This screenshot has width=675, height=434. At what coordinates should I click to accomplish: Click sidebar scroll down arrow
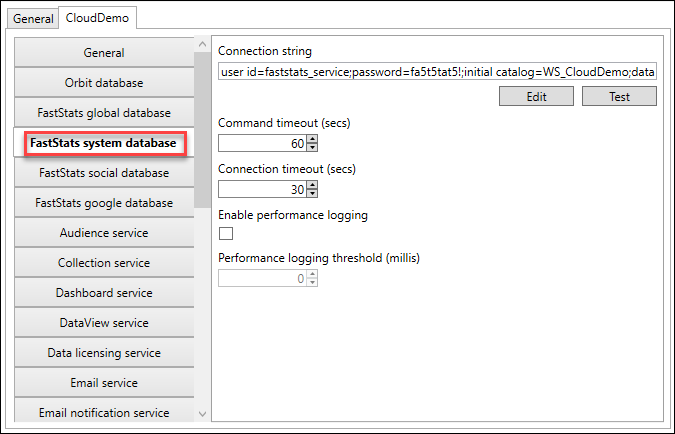tap(202, 414)
